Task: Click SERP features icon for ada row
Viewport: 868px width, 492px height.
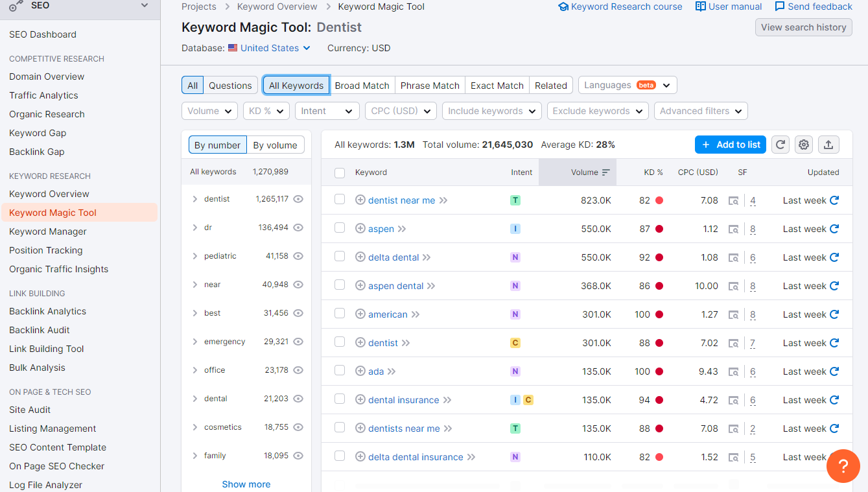Action: tap(733, 371)
